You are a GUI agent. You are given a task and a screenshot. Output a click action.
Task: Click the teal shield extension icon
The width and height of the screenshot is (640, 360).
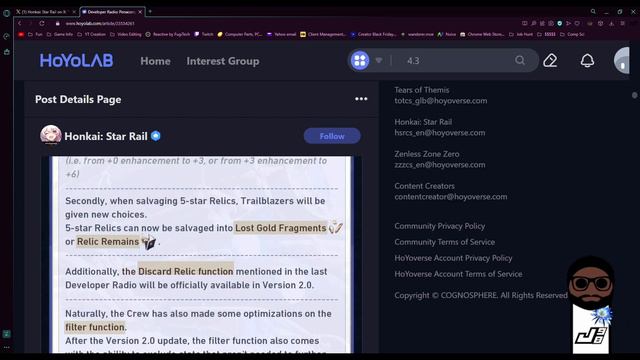click(x=560, y=23)
